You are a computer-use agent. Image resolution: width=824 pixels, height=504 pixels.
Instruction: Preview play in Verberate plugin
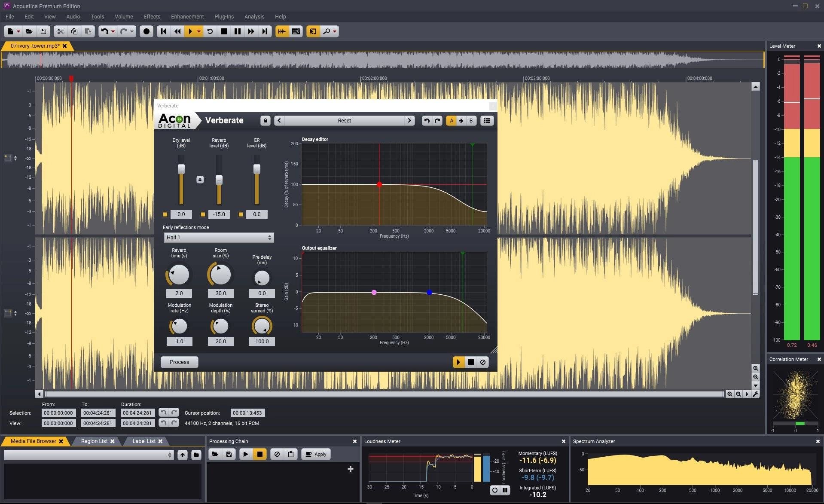click(458, 362)
